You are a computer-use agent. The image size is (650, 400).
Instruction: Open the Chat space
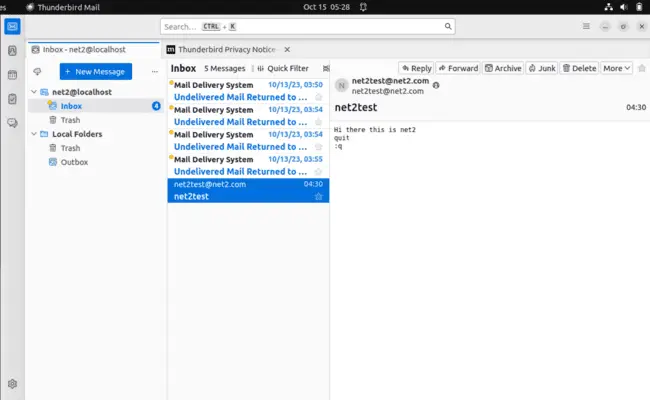pyautogui.click(x=12, y=123)
